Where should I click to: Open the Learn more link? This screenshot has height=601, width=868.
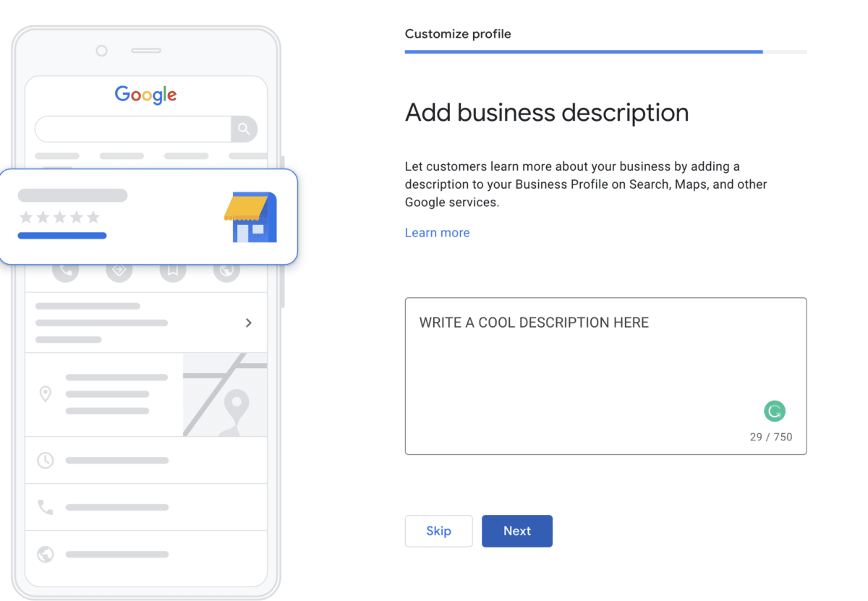coord(438,233)
